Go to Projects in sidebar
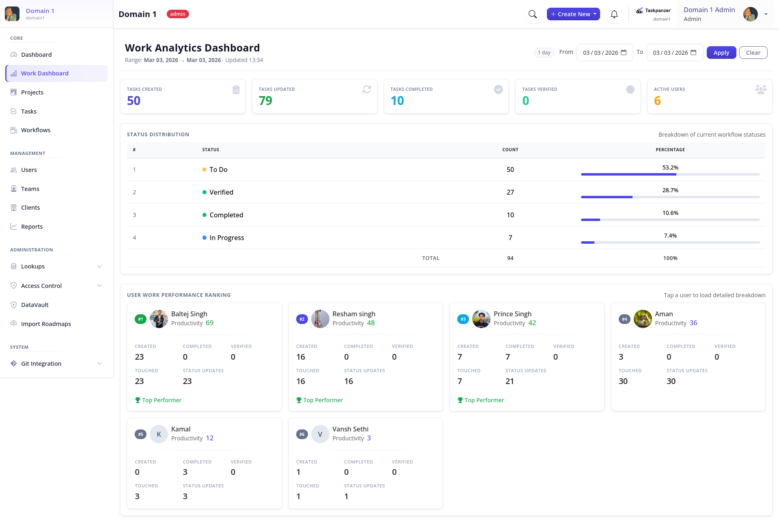779x532 pixels. click(32, 92)
